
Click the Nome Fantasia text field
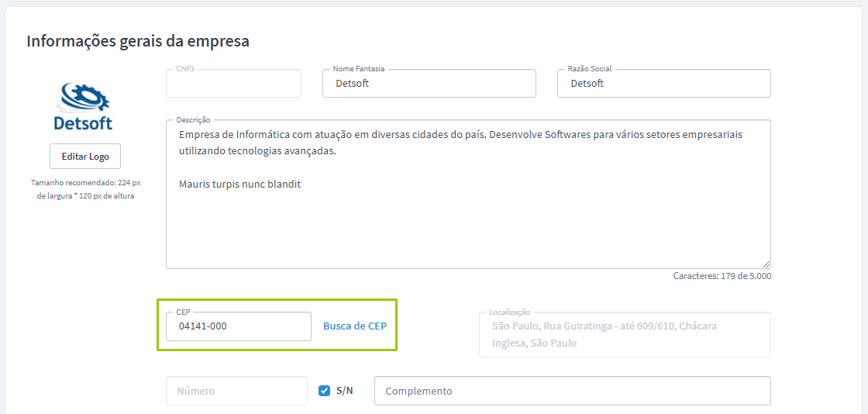coord(429,84)
